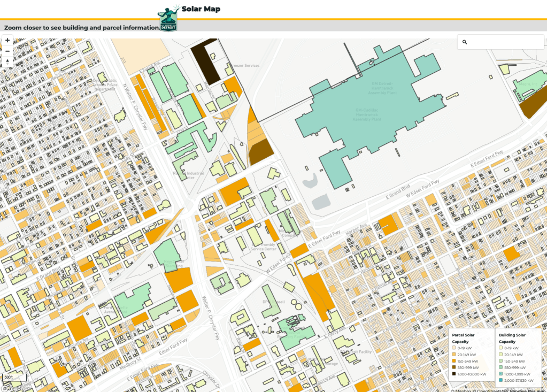Click the 150-549 kW parcel legend swatch
The image size is (547, 392).
coord(454,361)
